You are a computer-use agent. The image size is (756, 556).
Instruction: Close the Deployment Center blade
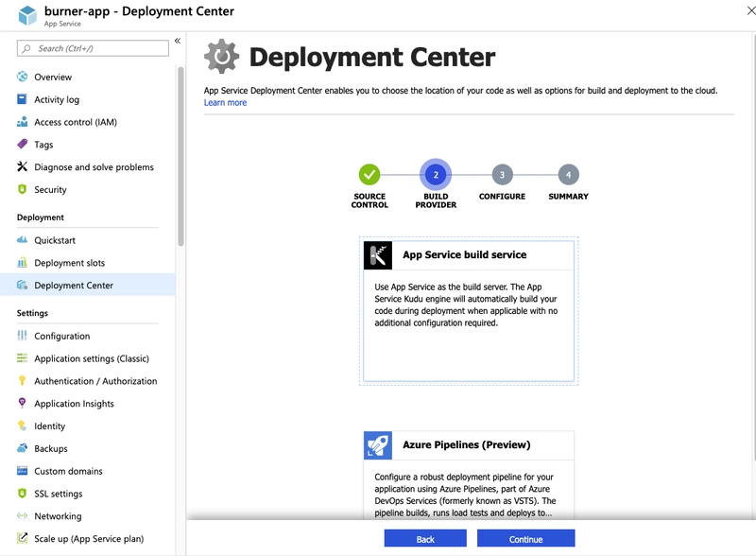(x=750, y=10)
